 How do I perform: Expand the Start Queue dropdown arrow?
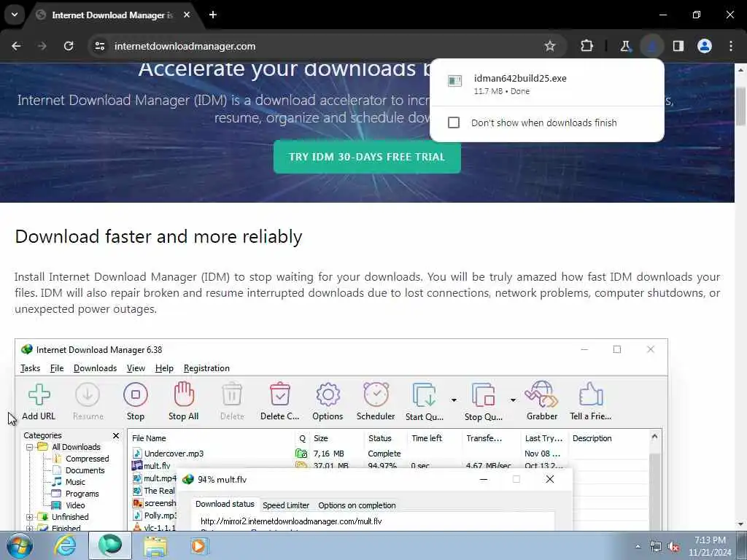454,400
